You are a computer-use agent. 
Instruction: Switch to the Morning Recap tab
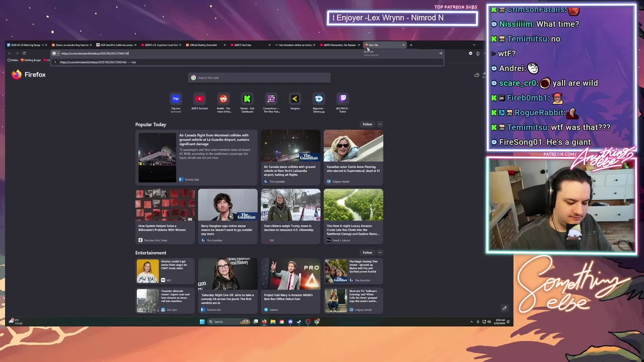pos(26,45)
